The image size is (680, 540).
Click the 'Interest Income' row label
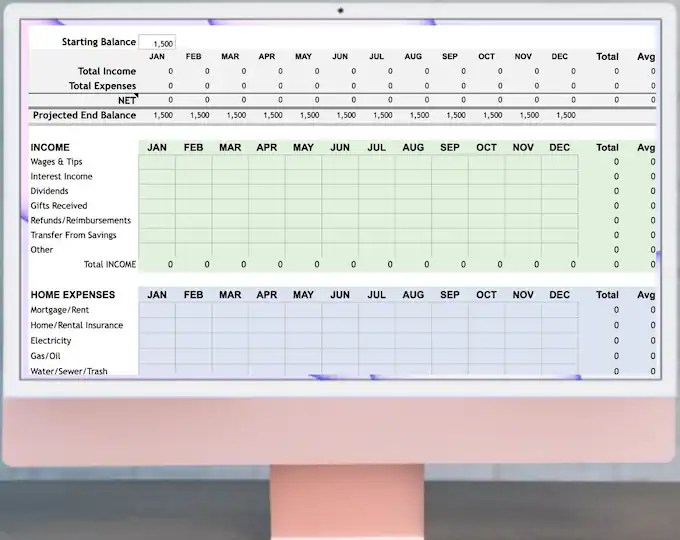click(x=61, y=177)
